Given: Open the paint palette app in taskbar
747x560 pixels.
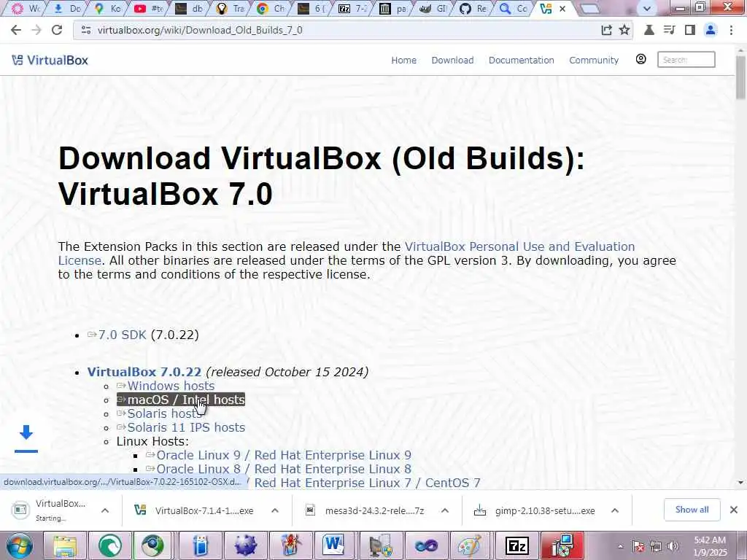Looking at the screenshot, I should [x=471, y=545].
